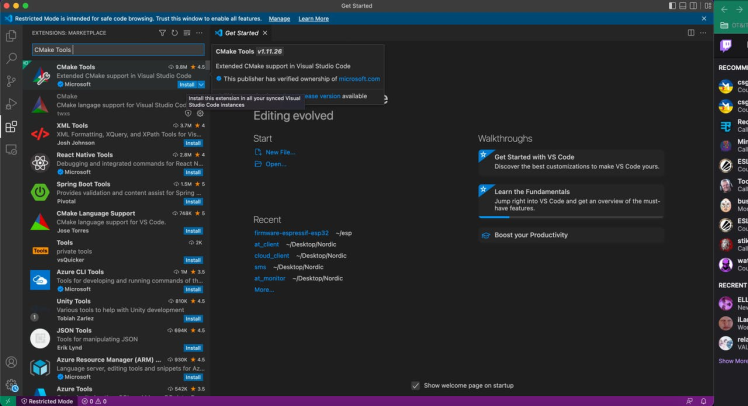Click the Twitch logo in side window
The height and width of the screenshot is (406, 748).
[x=726, y=45]
